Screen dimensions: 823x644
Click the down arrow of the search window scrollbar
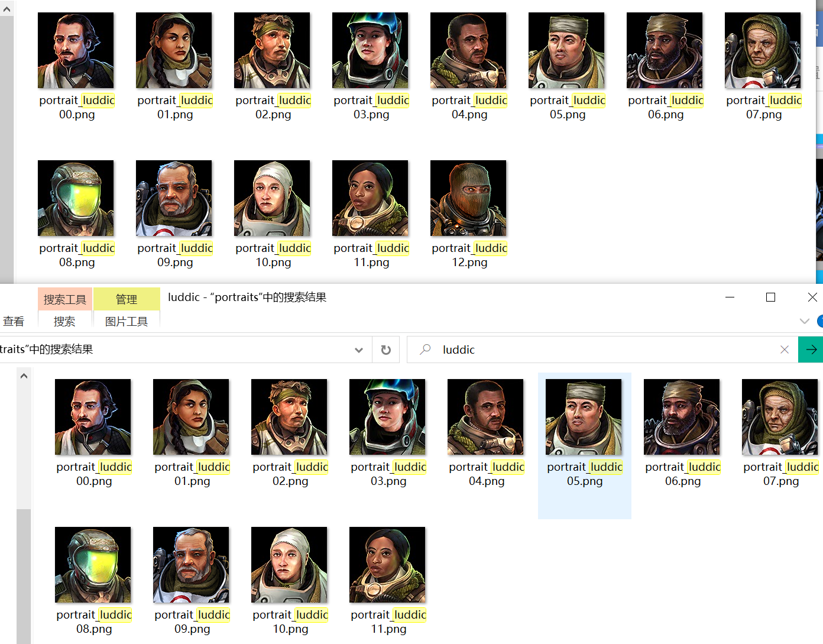click(x=24, y=640)
